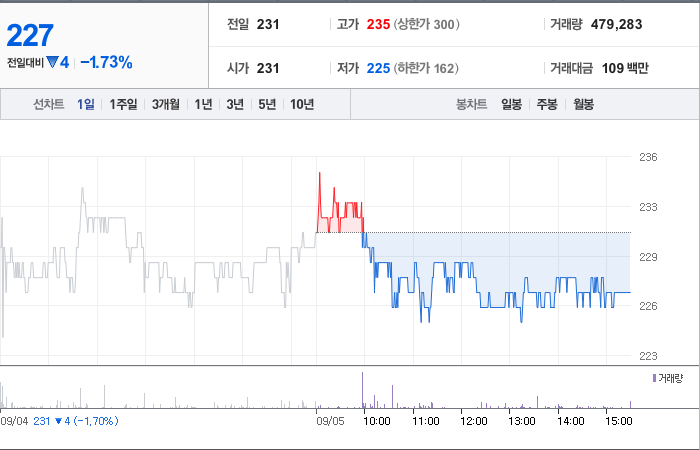The image size is (700, 450).
Task: Show the 1년 line chart
Action: click(x=203, y=104)
